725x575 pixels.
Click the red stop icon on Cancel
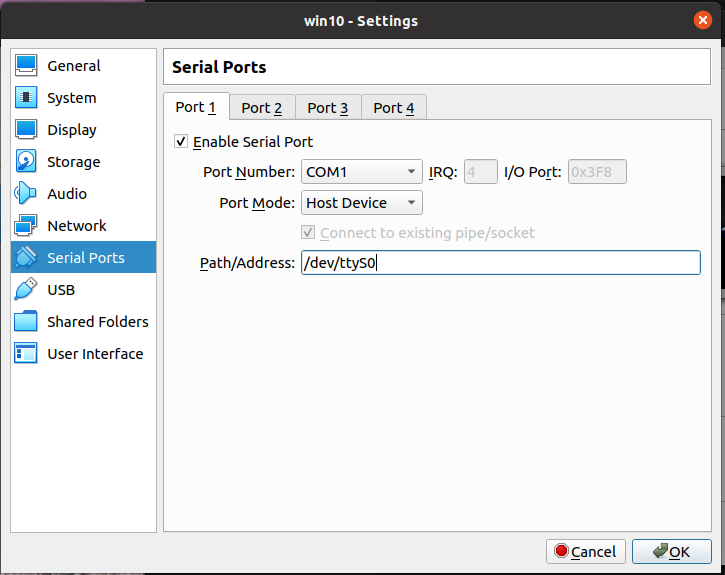561,551
